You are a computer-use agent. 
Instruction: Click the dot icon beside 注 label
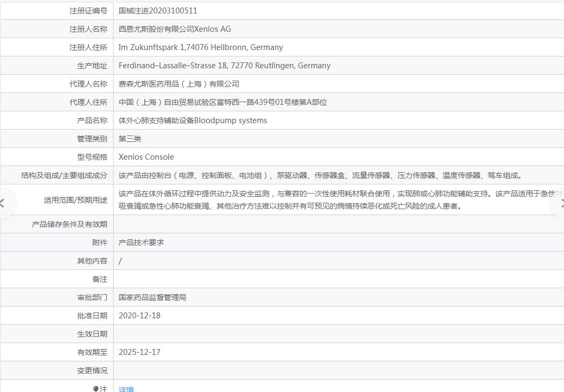point(96,389)
